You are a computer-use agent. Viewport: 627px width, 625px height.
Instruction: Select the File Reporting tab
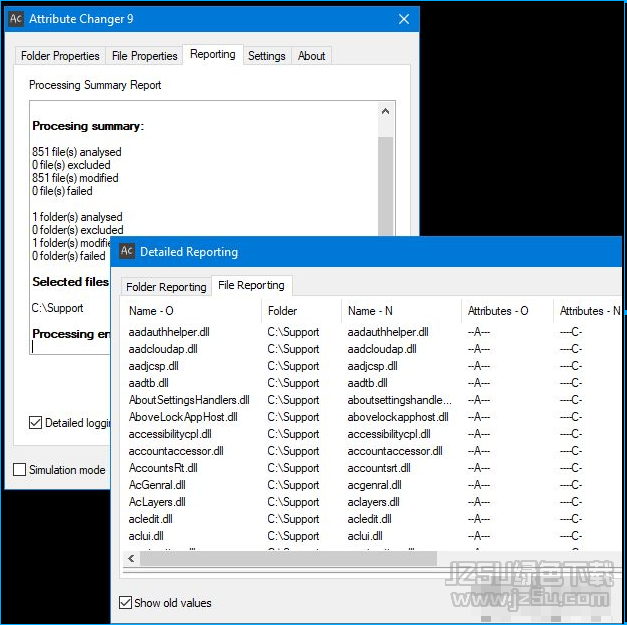pos(251,285)
